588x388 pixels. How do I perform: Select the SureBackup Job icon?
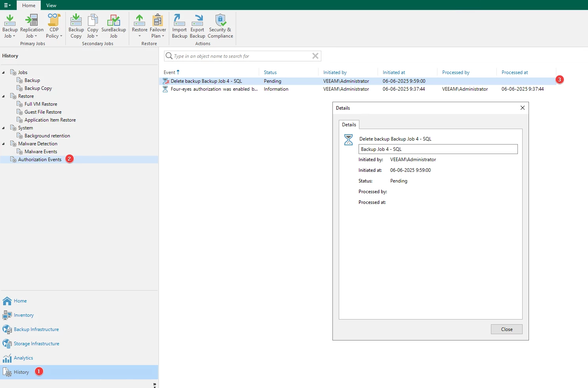click(x=113, y=21)
